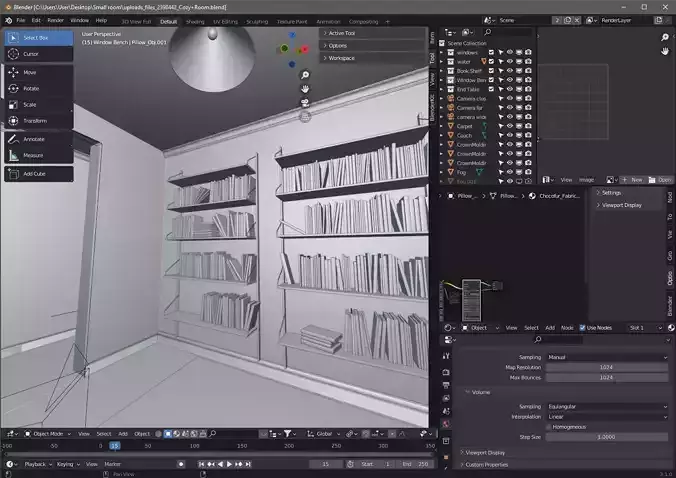
Task: Open the Render menu
Action: (56, 20)
